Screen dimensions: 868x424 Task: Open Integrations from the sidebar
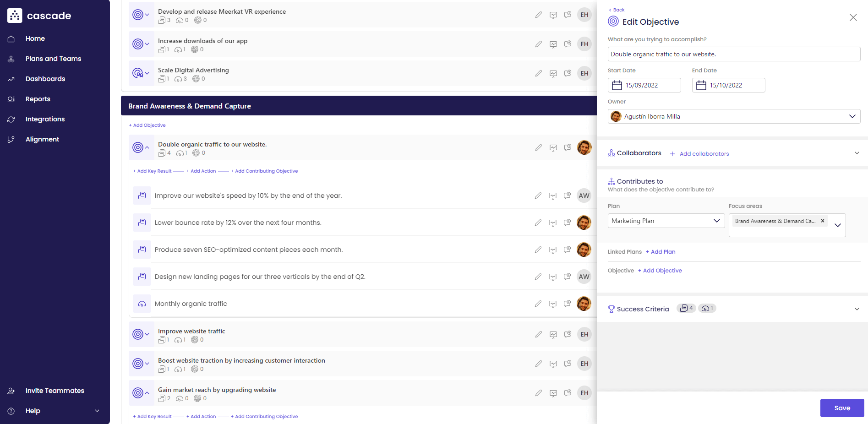pyautogui.click(x=45, y=119)
